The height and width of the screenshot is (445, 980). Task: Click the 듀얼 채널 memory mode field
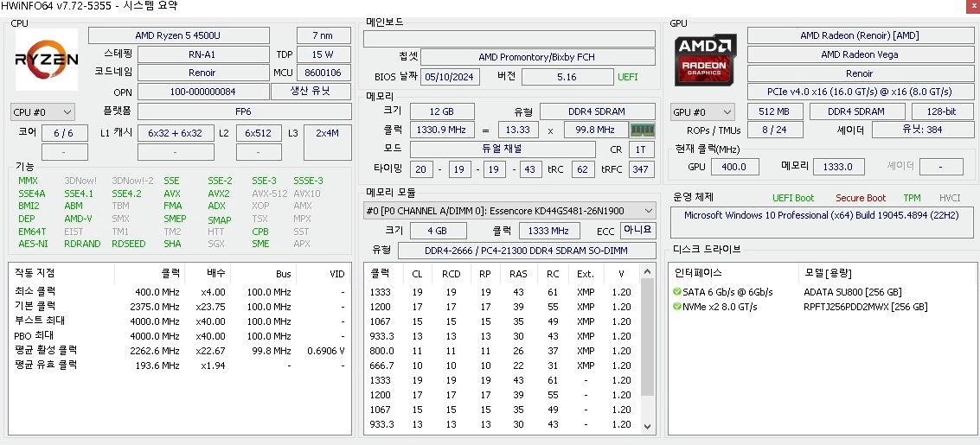[502, 149]
